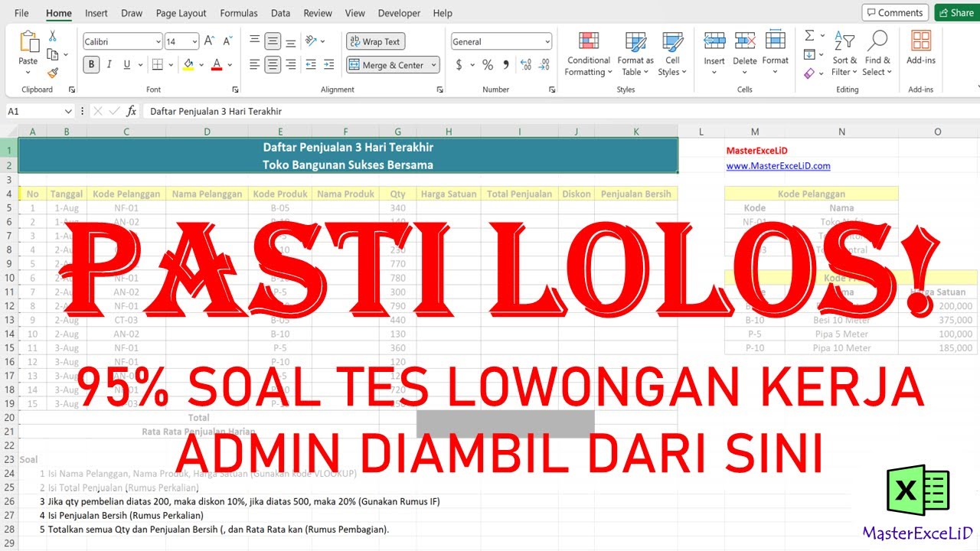980x551 pixels.
Task: Toggle Underline formatting
Action: tap(127, 65)
